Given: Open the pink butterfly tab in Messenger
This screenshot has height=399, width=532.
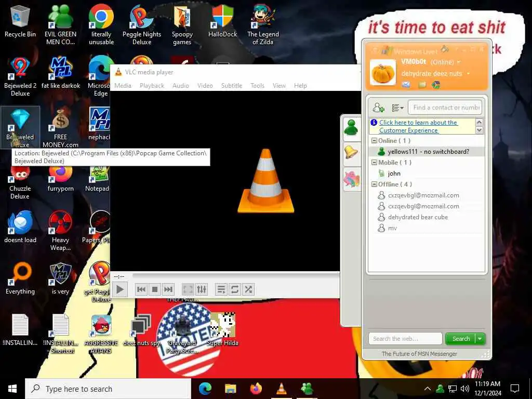Looking at the screenshot, I should (x=352, y=179).
